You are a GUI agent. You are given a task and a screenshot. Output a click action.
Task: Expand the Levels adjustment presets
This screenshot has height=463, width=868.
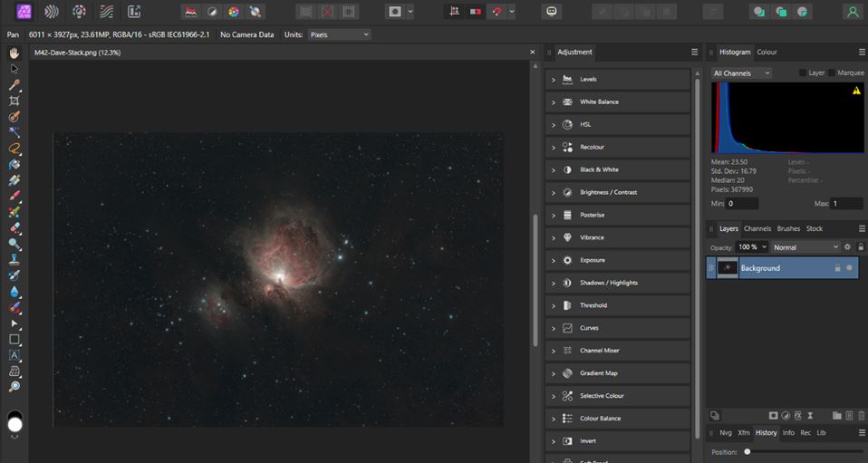click(553, 80)
